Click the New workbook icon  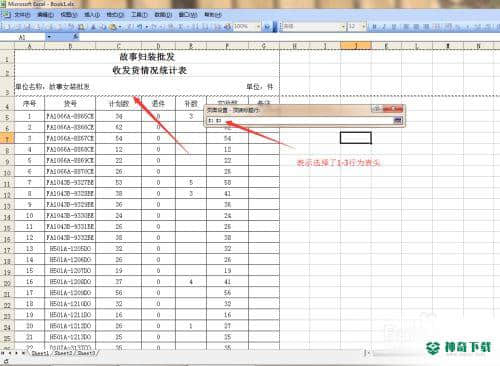8,26
